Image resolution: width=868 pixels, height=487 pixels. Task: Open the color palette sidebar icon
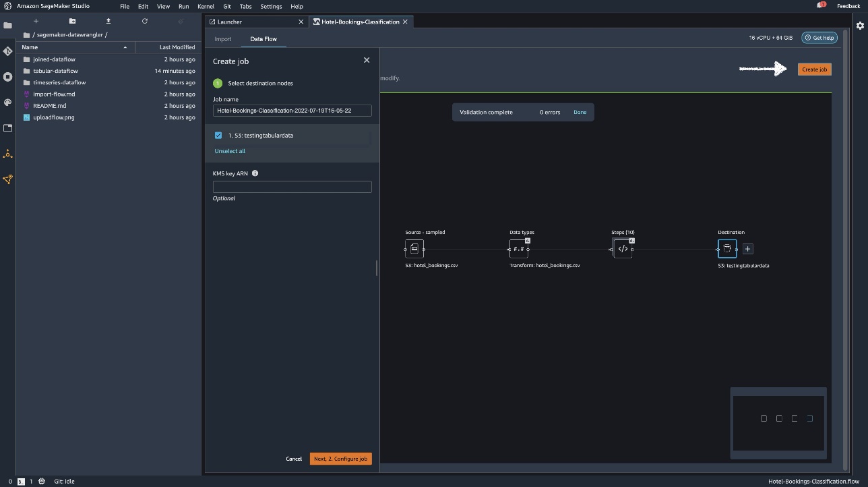pos(7,103)
